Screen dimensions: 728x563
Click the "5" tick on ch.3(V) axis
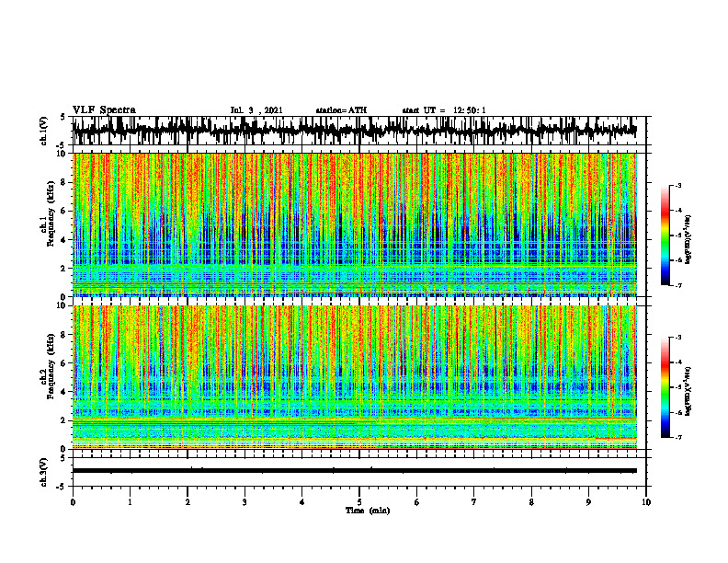point(63,458)
